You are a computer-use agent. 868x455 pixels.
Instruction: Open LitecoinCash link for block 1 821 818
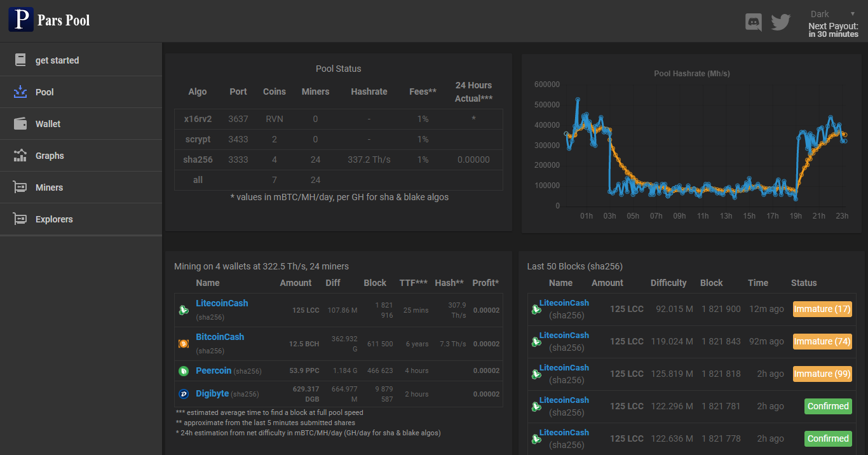(564, 368)
